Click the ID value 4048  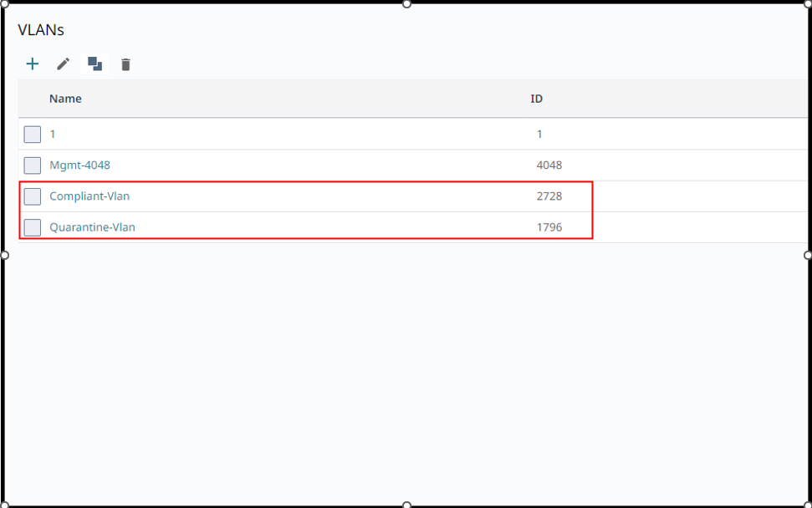point(549,165)
